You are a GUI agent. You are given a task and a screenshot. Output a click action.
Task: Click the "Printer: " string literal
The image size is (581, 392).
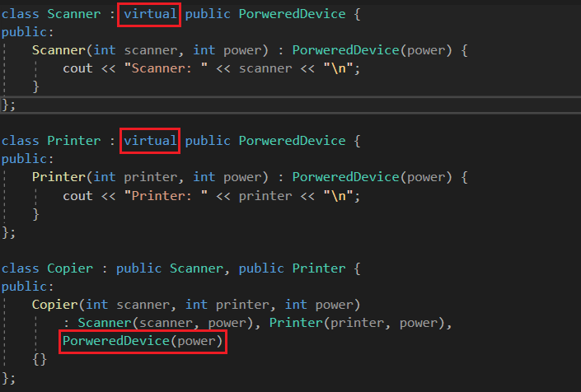point(166,196)
